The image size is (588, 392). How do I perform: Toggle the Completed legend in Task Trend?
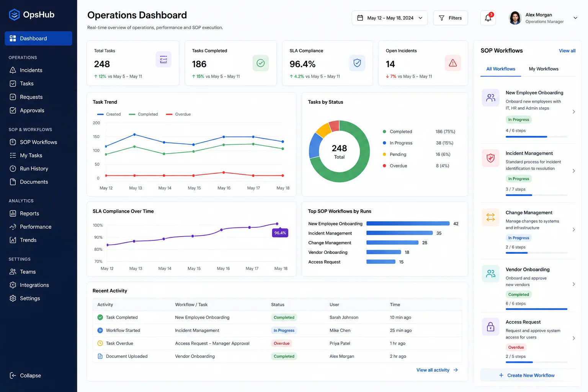pyautogui.click(x=144, y=114)
